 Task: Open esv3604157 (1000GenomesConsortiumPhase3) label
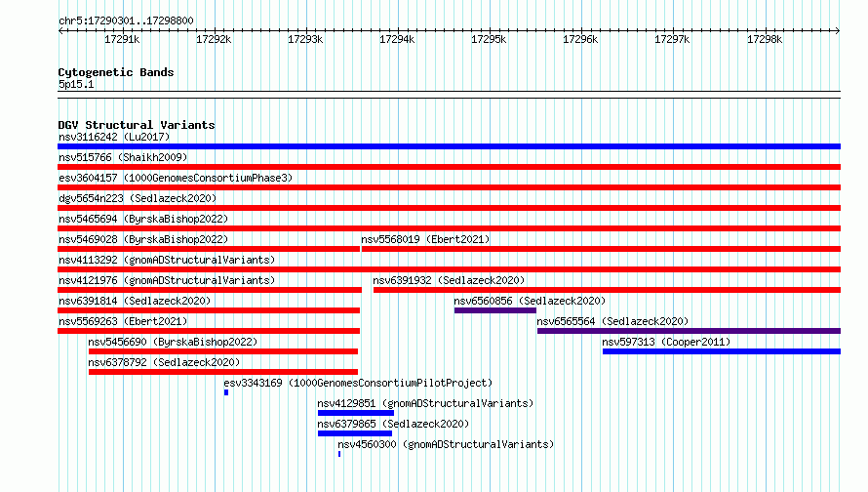[176, 178]
